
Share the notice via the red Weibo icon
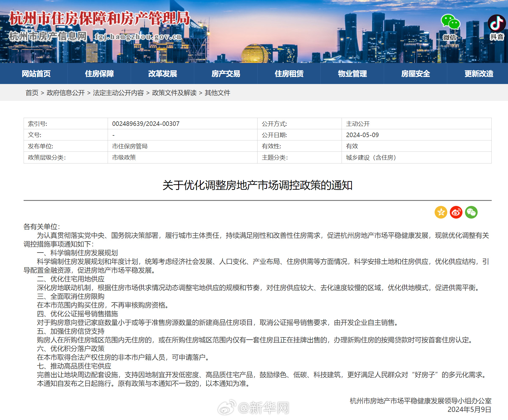456,212
